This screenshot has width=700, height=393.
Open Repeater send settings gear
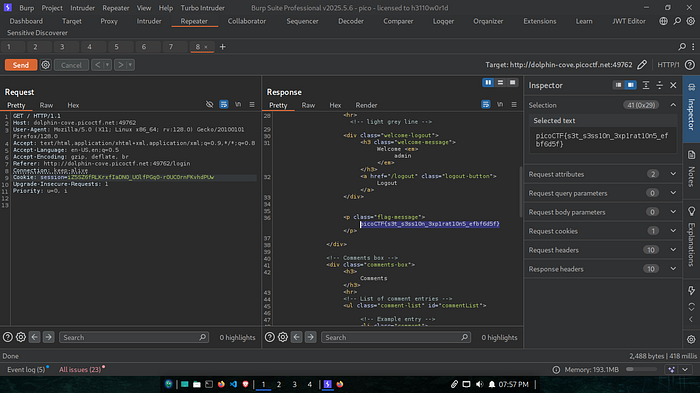click(x=46, y=65)
